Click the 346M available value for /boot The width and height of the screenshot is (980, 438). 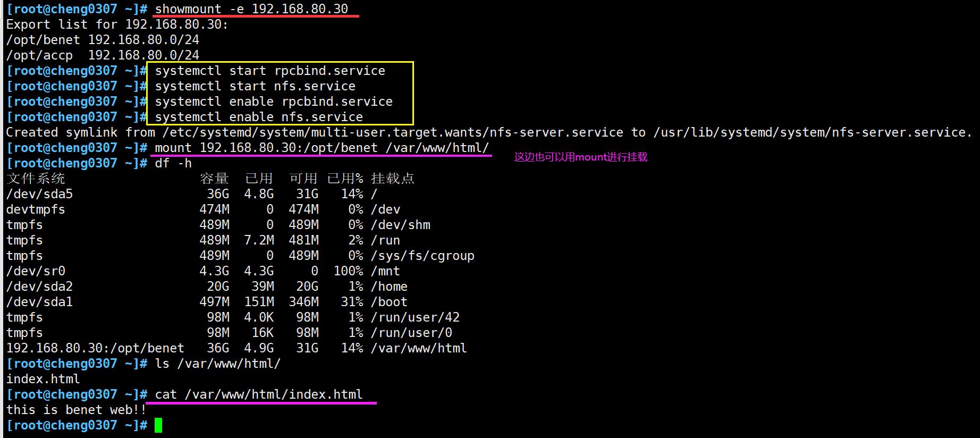pyautogui.click(x=303, y=302)
